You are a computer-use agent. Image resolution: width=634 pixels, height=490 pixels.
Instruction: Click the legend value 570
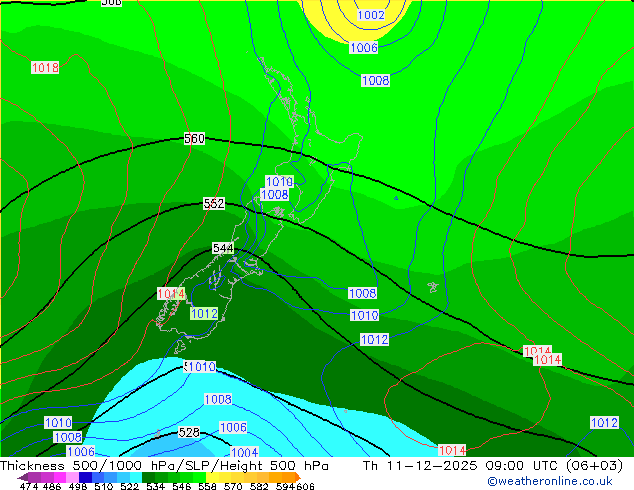pyautogui.click(x=233, y=486)
